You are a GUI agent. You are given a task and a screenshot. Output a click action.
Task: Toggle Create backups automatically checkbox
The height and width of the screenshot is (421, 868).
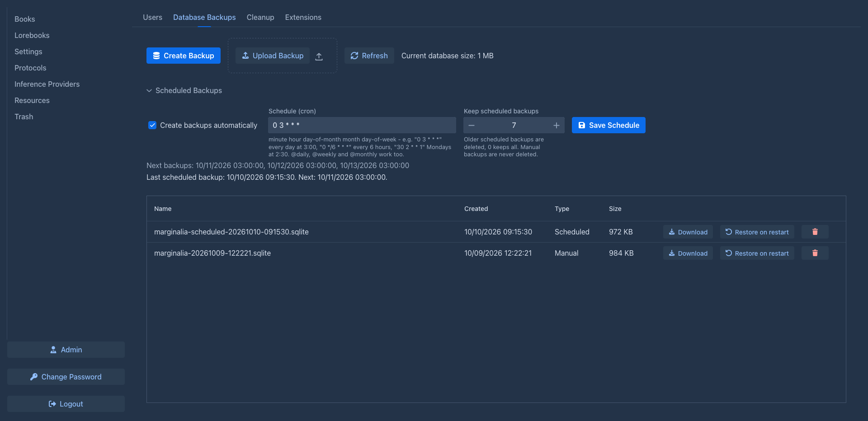coord(152,125)
